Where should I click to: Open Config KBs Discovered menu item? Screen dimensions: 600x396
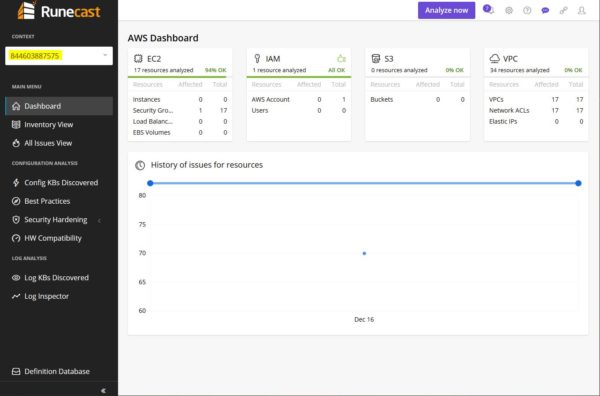tap(59, 183)
